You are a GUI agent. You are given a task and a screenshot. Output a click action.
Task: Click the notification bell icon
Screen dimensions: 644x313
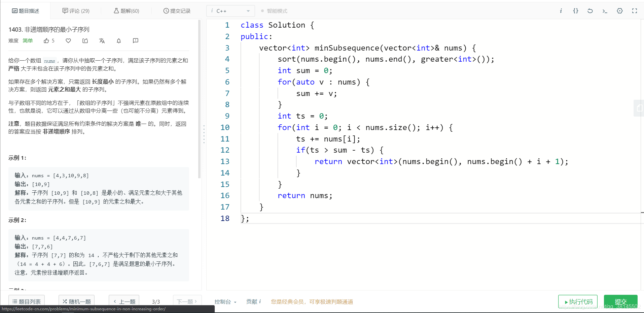pos(119,41)
